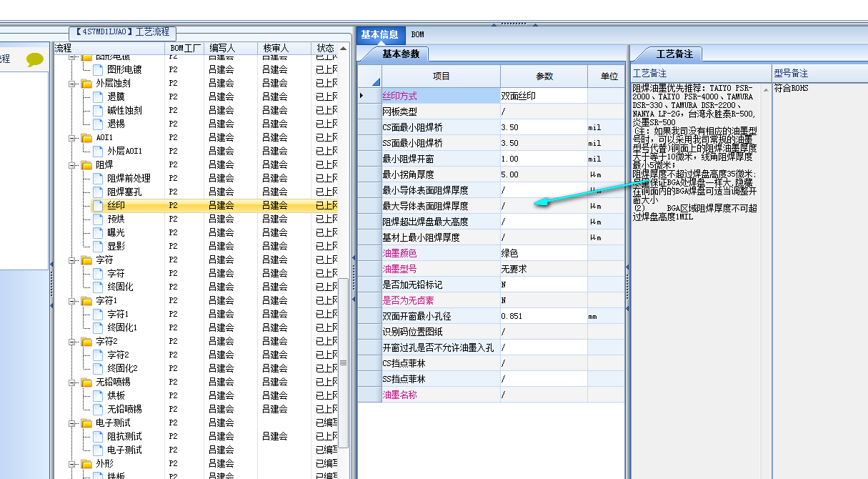Select the 预烘 process row
This screenshot has width=868, height=479.
(x=196, y=219)
